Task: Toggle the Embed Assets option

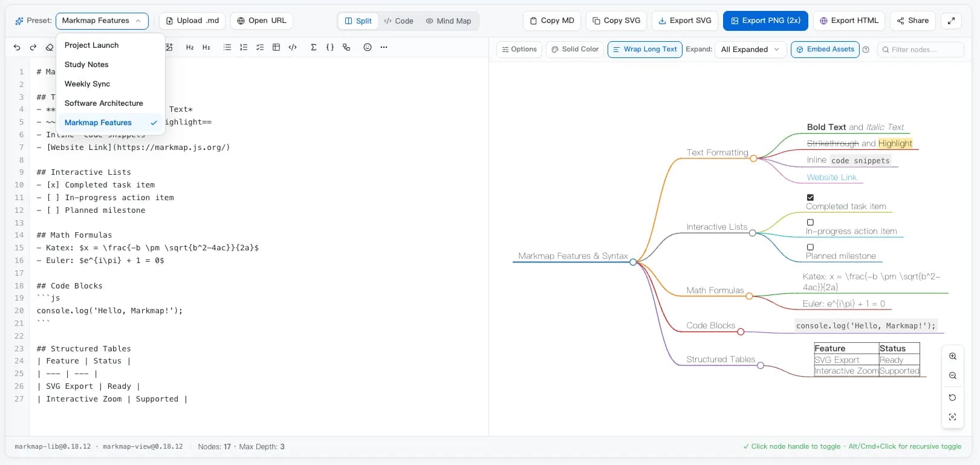Action: [x=825, y=50]
